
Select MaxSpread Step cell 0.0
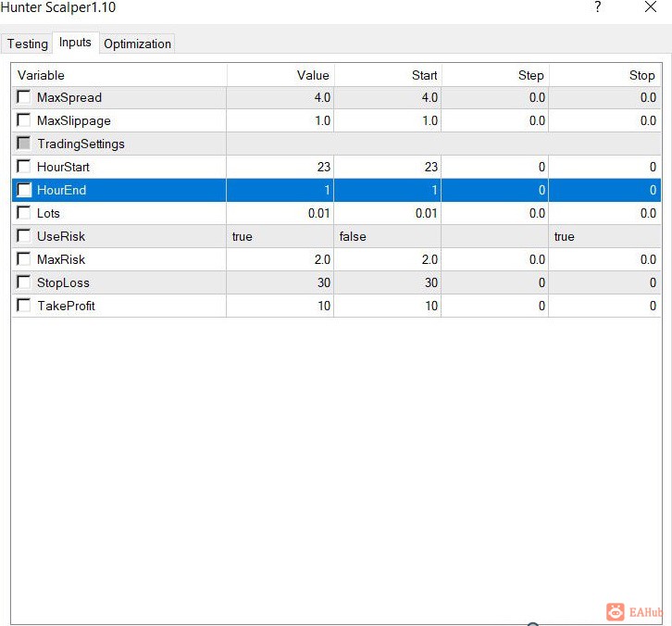coord(495,97)
